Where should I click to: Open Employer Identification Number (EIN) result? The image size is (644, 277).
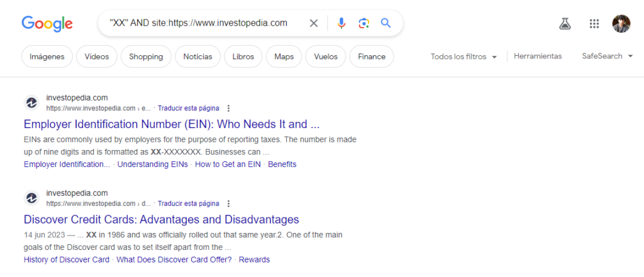point(172,124)
